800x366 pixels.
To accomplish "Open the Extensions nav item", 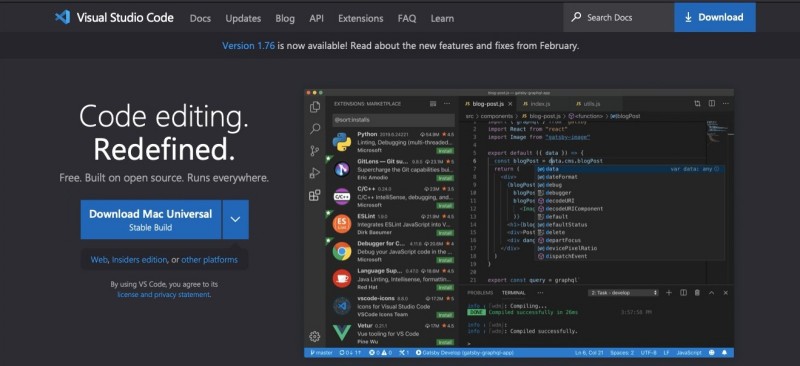I will [361, 18].
